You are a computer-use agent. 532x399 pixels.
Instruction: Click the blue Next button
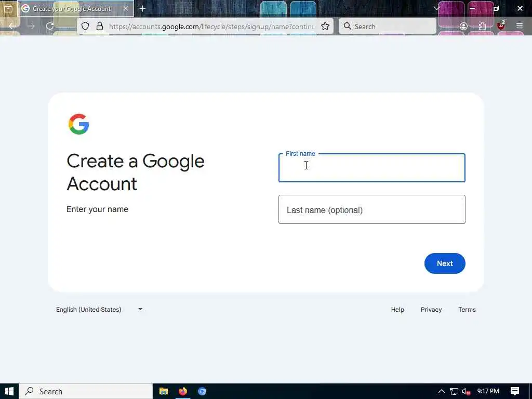(445, 263)
